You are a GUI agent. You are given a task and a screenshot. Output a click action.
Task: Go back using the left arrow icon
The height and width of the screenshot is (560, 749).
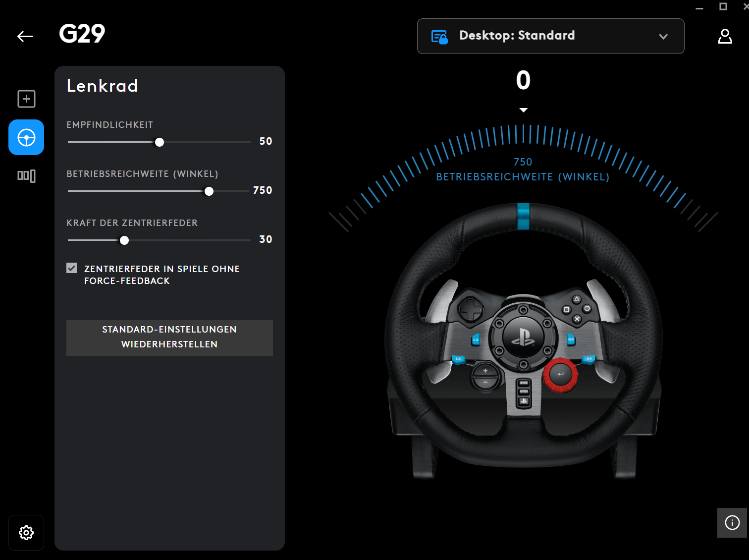(x=25, y=36)
